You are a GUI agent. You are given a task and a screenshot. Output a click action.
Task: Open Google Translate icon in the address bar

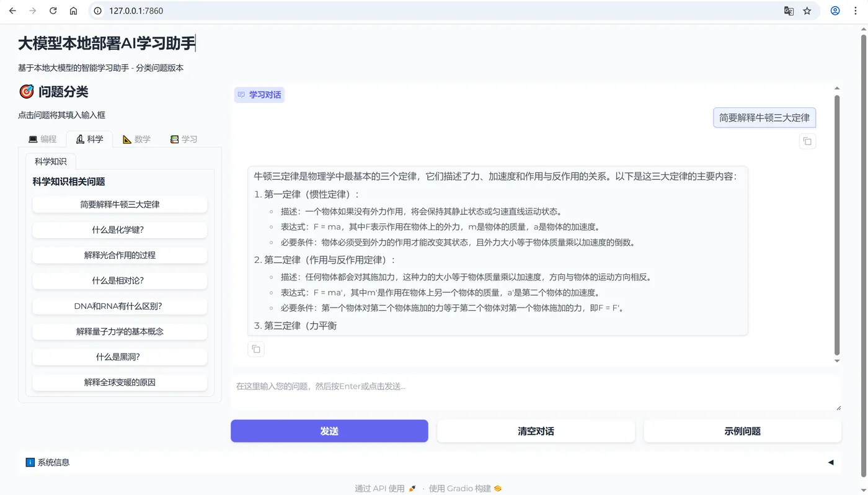pos(789,11)
